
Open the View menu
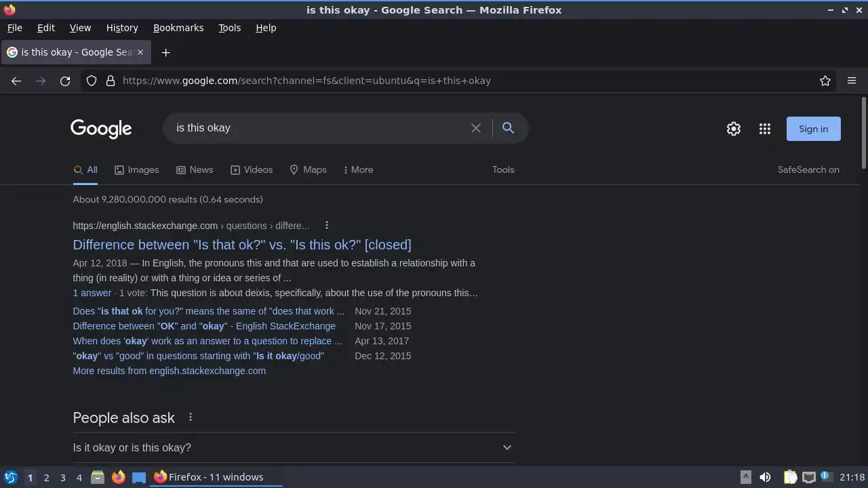(80, 28)
